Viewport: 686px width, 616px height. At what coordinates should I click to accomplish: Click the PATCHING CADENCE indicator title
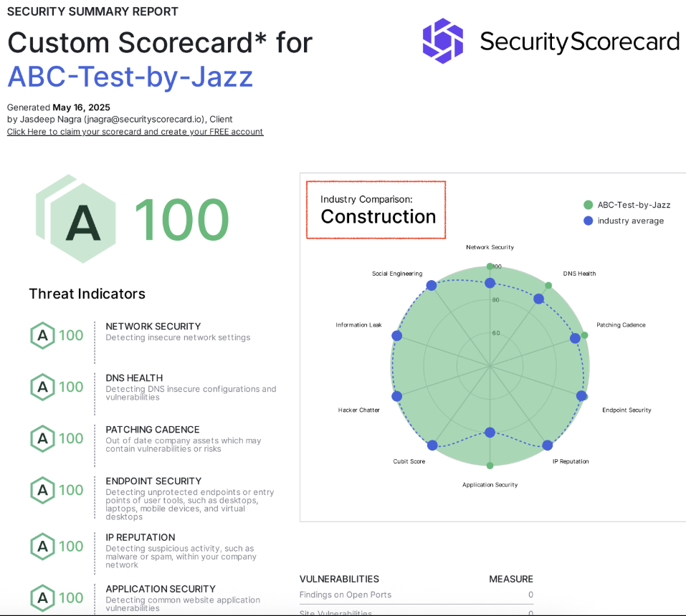click(x=153, y=430)
